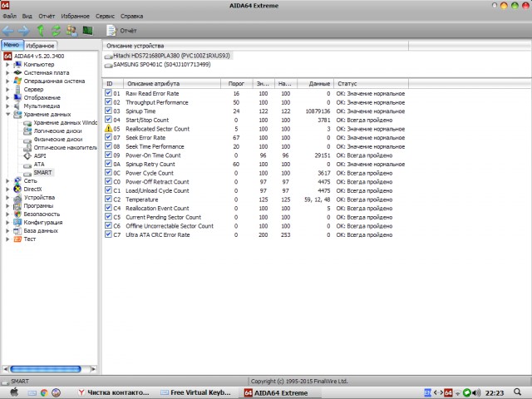Expand the Сеть tree node

[7, 181]
